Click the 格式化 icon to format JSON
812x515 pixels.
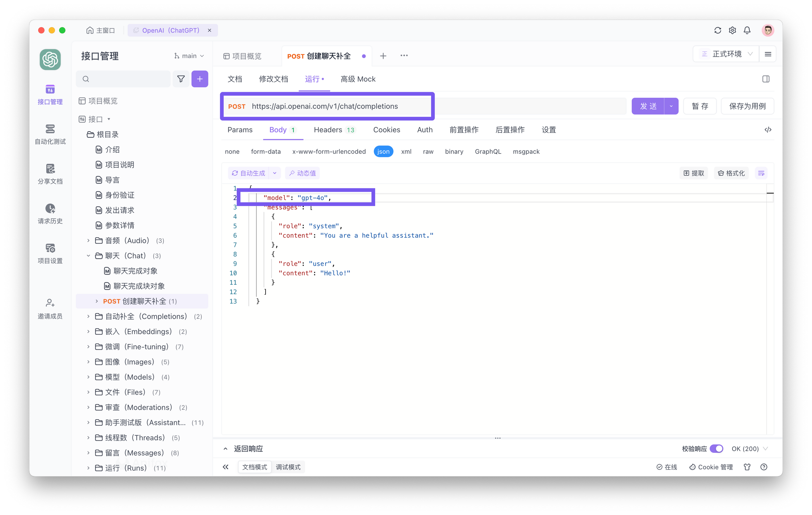[731, 173]
